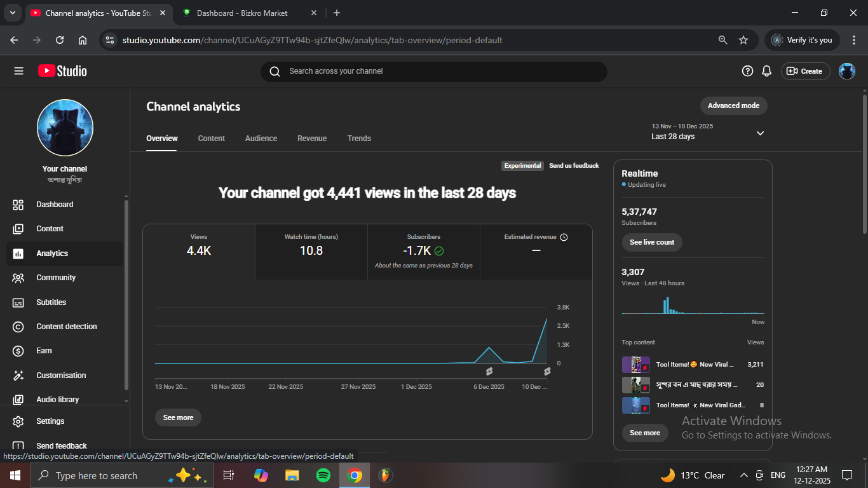Open the notifications bell
The image size is (868, 488).
[767, 71]
